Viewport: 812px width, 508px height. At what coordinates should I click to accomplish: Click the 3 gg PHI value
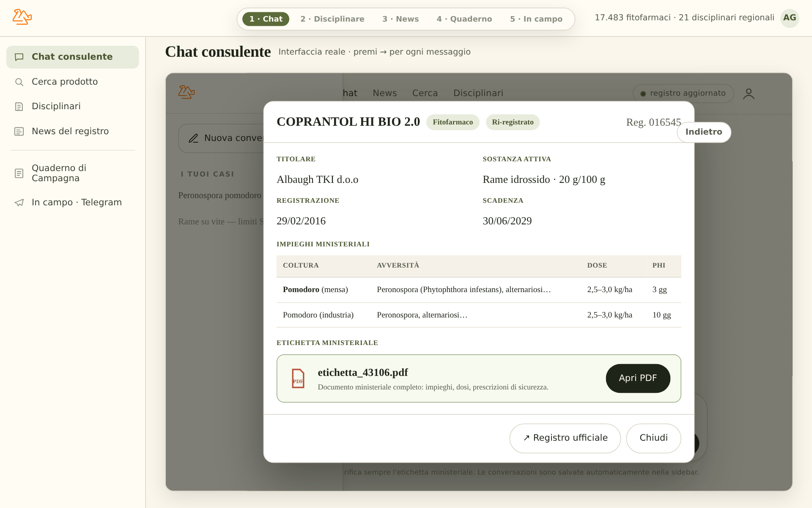tap(659, 290)
